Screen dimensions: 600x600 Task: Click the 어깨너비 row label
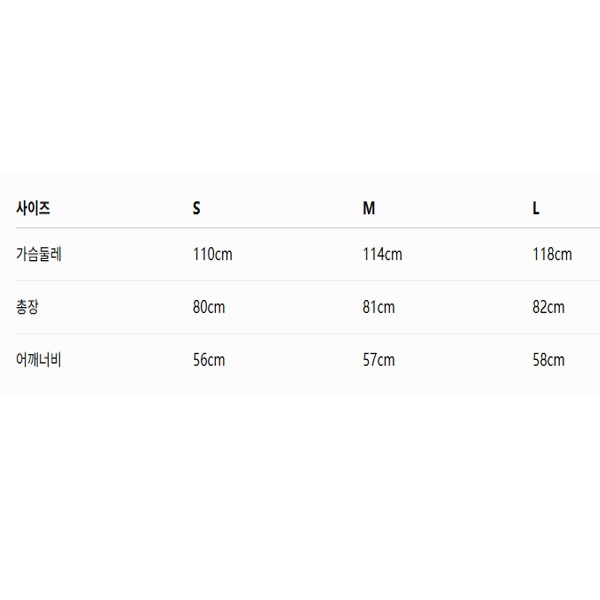click(39, 360)
